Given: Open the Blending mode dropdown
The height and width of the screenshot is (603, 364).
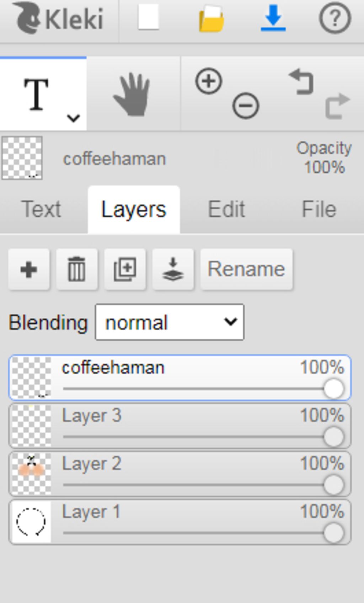Looking at the screenshot, I should coord(170,322).
